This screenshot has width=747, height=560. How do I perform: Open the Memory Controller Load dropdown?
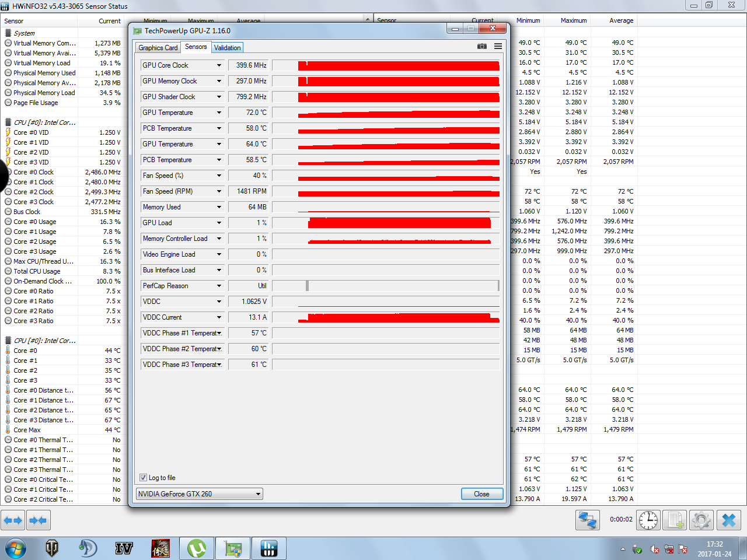(219, 239)
